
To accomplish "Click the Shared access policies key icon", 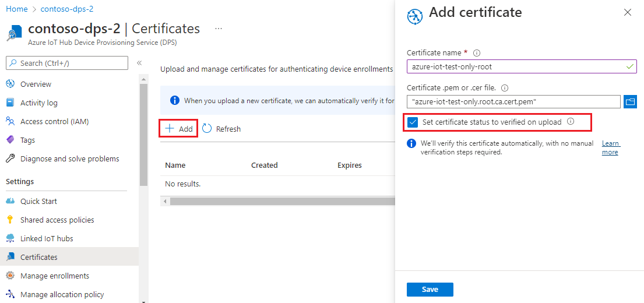I will click(10, 220).
